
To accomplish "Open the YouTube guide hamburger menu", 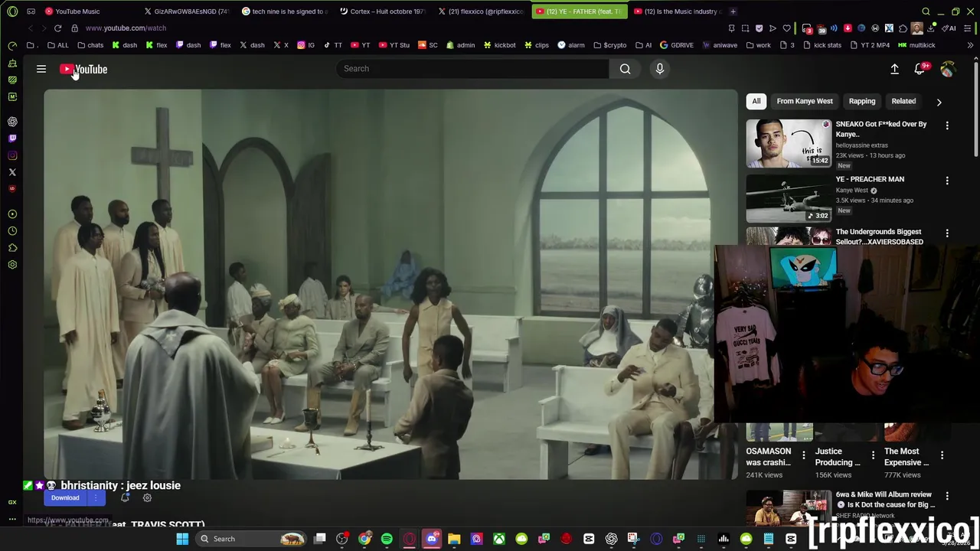I will (x=41, y=69).
